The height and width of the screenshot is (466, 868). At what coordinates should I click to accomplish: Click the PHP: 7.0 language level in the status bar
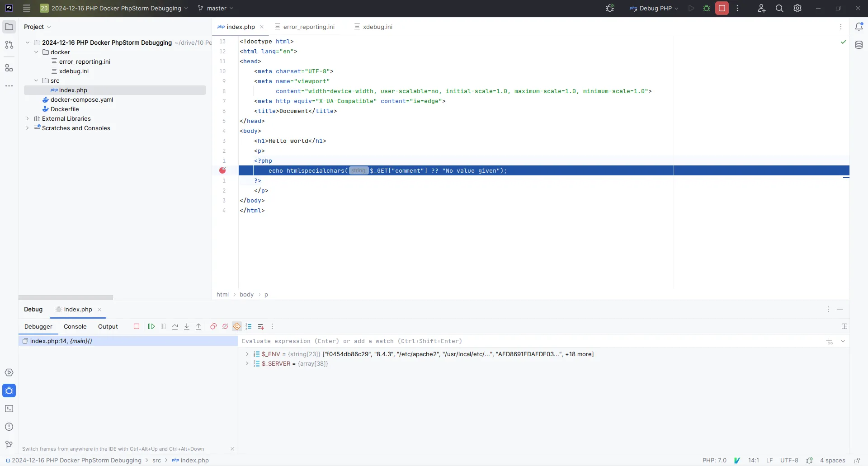pyautogui.click(x=714, y=460)
